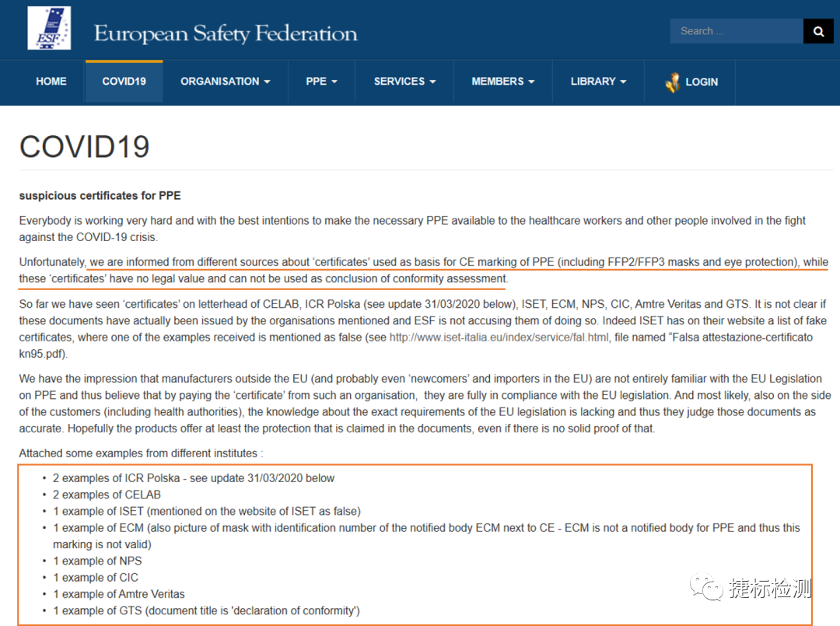Click '1 example of NPS' item
This screenshot has height=626, width=840.
[97, 561]
